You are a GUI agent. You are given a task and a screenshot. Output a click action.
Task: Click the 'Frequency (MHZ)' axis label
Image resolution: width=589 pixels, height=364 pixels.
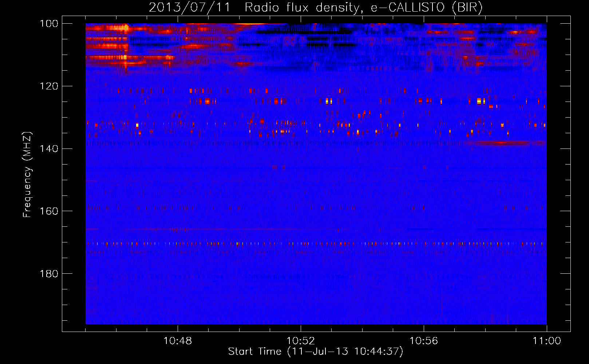tap(27, 175)
